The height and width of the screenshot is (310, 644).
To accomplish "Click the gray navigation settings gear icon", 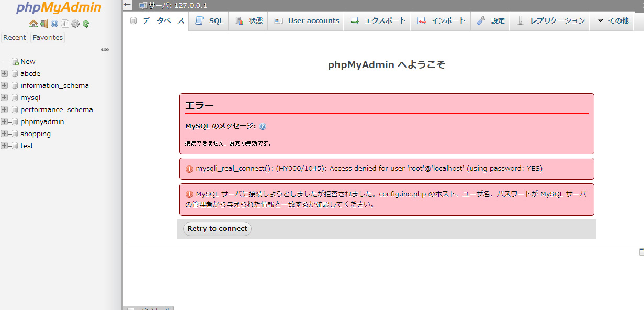I will [x=75, y=24].
